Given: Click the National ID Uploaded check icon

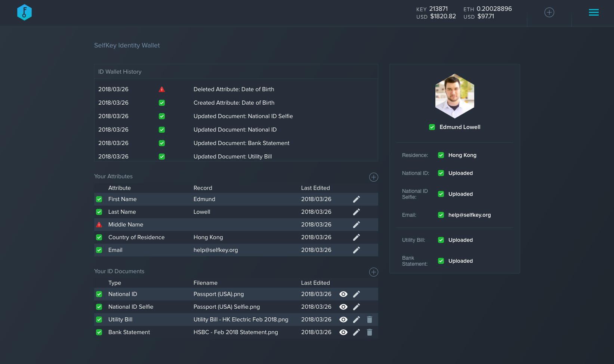Looking at the screenshot, I should click(x=441, y=173).
